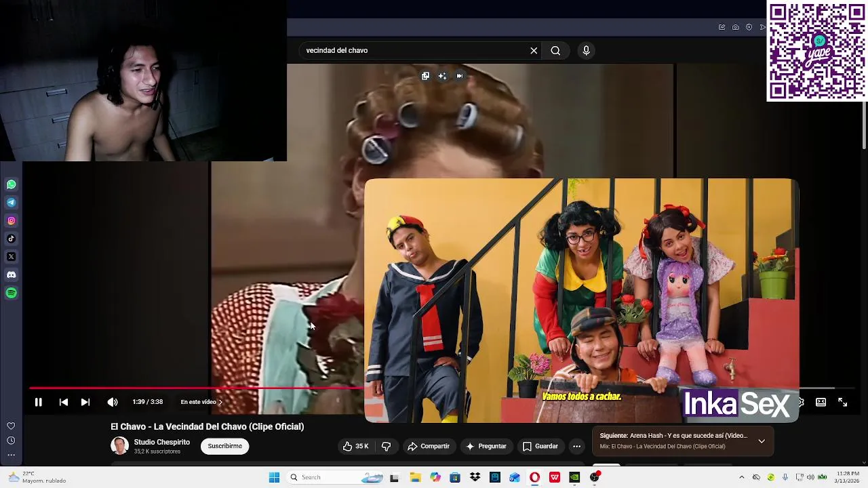Open history clock in the Opera sidebar
Screen dimensions: 868x488
click(x=11, y=441)
